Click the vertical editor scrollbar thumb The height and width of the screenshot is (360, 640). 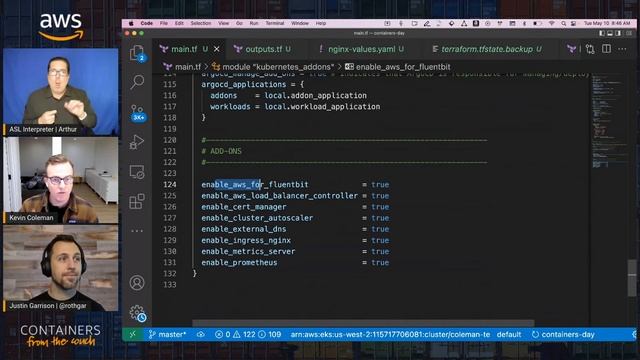(632, 278)
